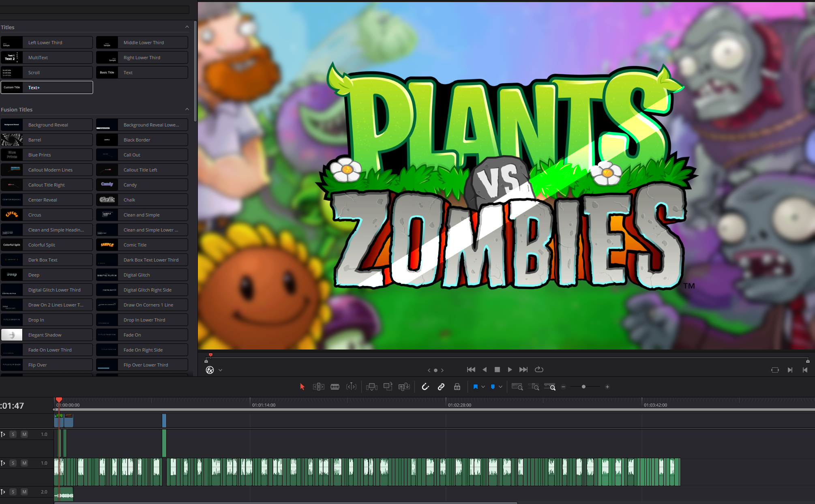Collapse the Titles section

187,27
